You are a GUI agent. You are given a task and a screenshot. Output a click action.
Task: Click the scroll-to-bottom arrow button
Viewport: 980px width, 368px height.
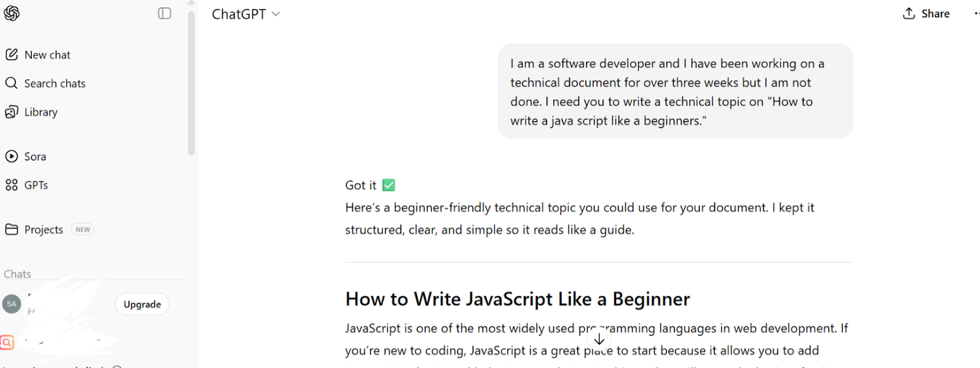click(599, 339)
